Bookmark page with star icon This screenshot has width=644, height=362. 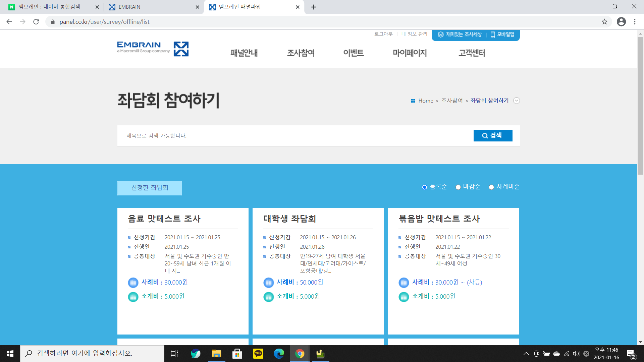[604, 22]
